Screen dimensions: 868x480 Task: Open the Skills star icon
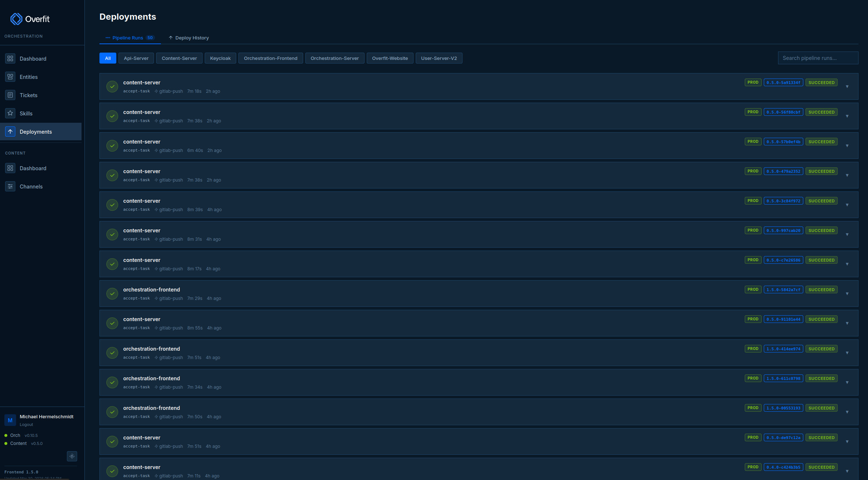(x=10, y=113)
